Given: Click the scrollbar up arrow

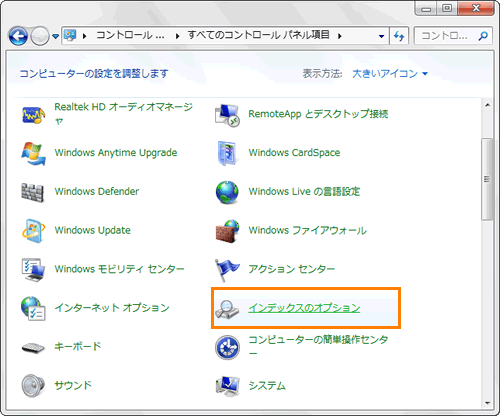Looking at the screenshot, I should tap(487, 106).
